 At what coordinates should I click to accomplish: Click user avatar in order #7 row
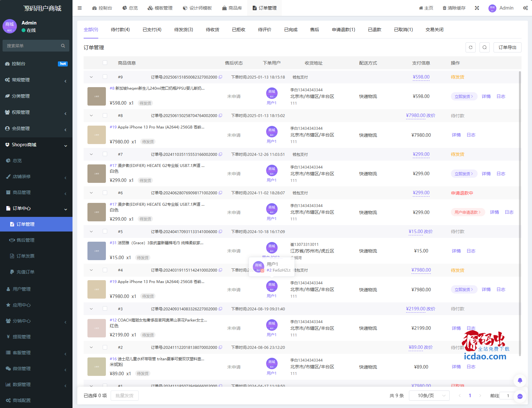272,170
